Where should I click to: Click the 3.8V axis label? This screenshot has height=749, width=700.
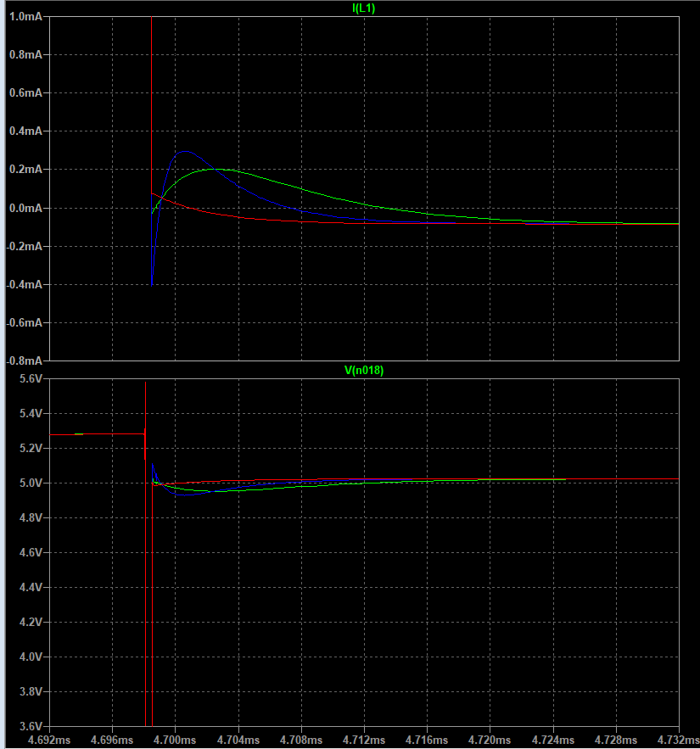click(31, 691)
